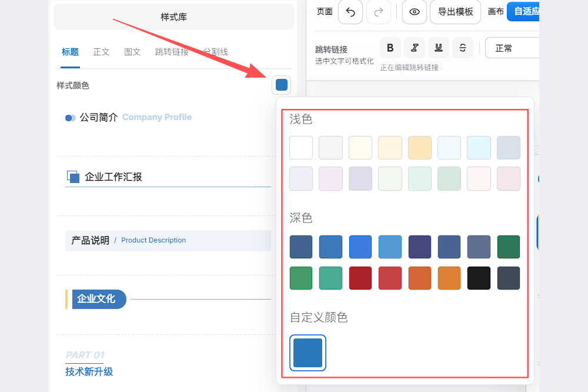Image resolution: width=588 pixels, height=392 pixels.
Task: Pick the light purple-gray swatch
Action: (x=360, y=179)
